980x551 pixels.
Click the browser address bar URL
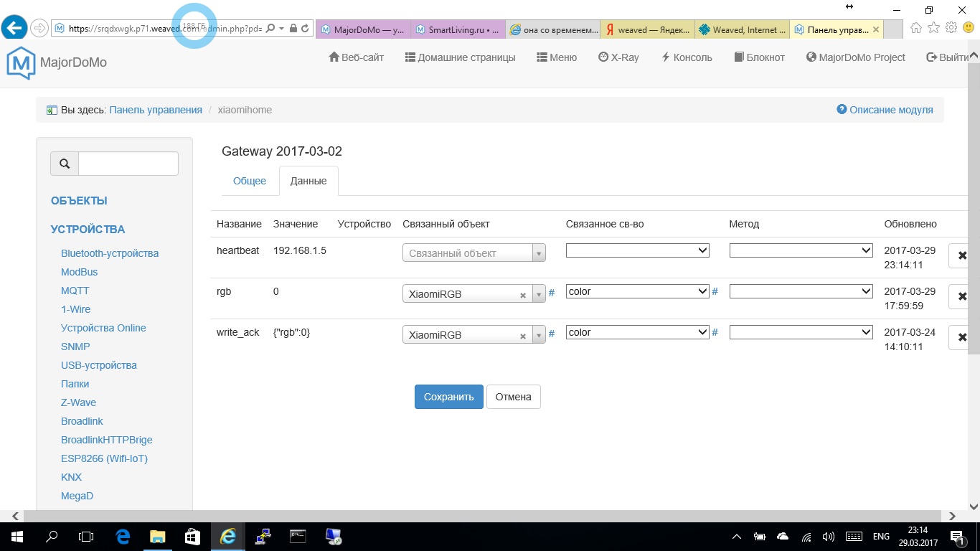pos(165,29)
